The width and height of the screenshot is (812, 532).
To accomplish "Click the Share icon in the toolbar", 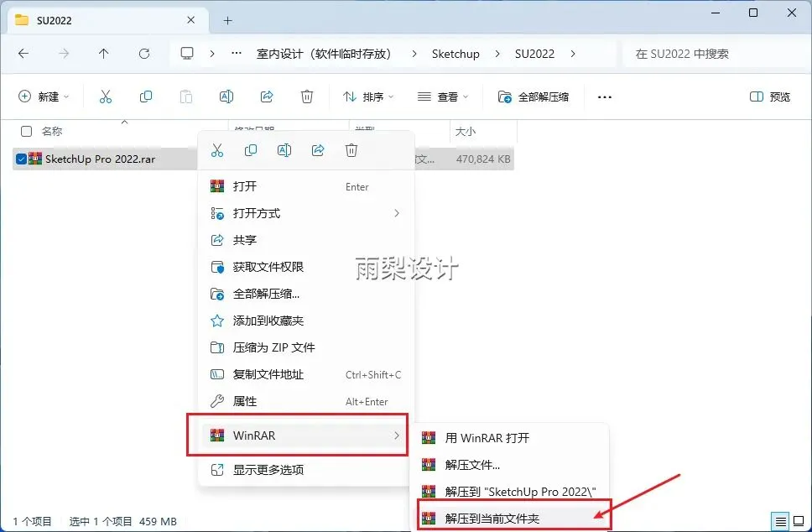I will pos(267,96).
